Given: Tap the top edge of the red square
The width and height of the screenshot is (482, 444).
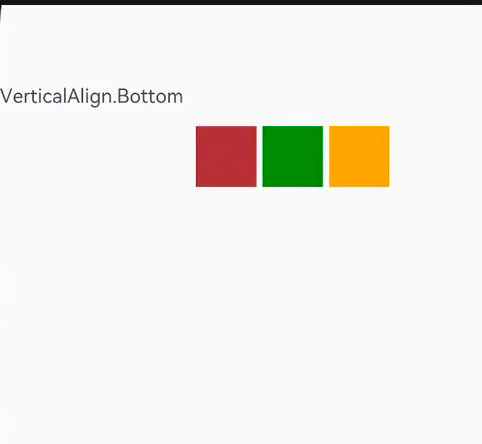Looking at the screenshot, I should click(226, 127).
